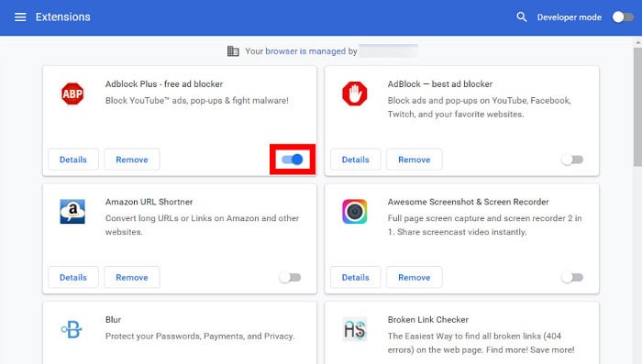Click the managed browser building icon
The width and height of the screenshot is (642, 364).
(x=233, y=51)
